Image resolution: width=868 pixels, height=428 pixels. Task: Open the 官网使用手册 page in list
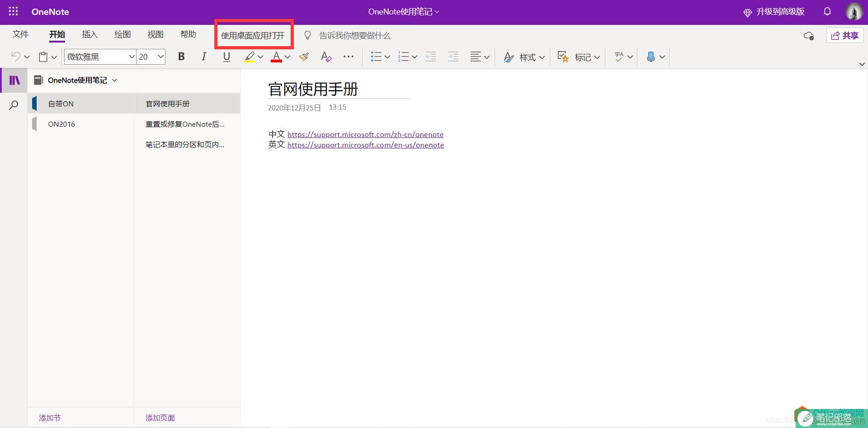pos(188,104)
